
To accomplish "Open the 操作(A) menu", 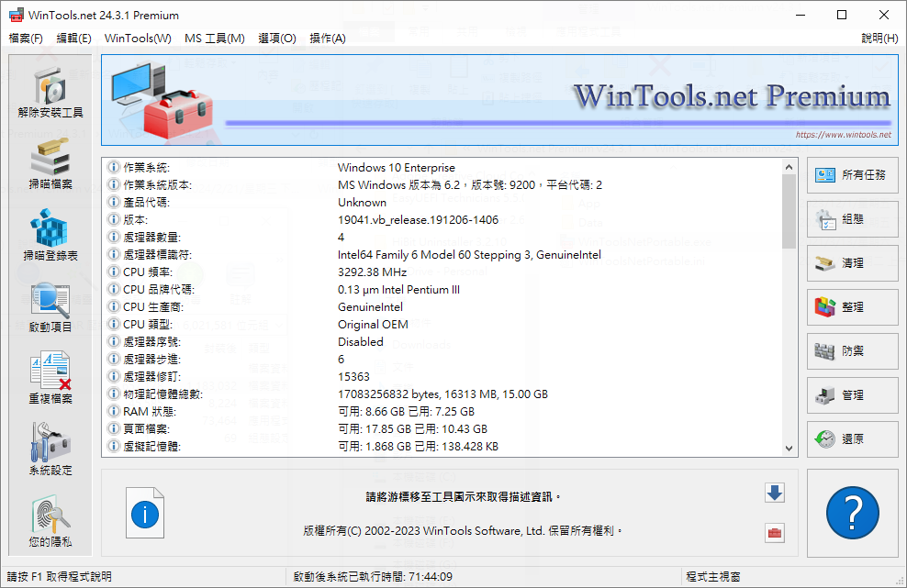I will point(328,39).
